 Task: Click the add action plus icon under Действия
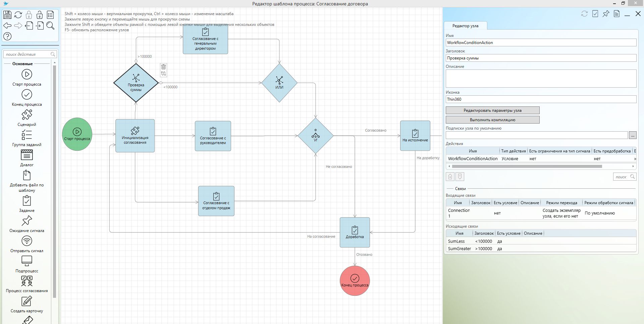(x=450, y=177)
